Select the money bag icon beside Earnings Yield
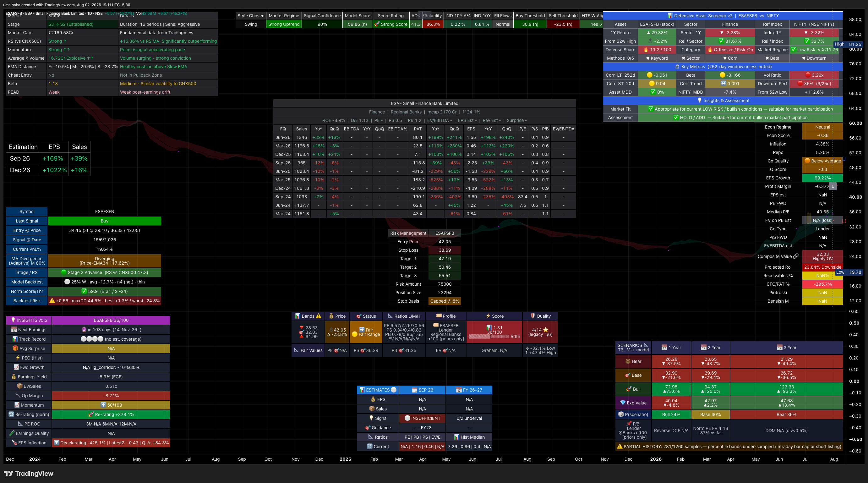Screen dimensions: 868x483 [14, 377]
